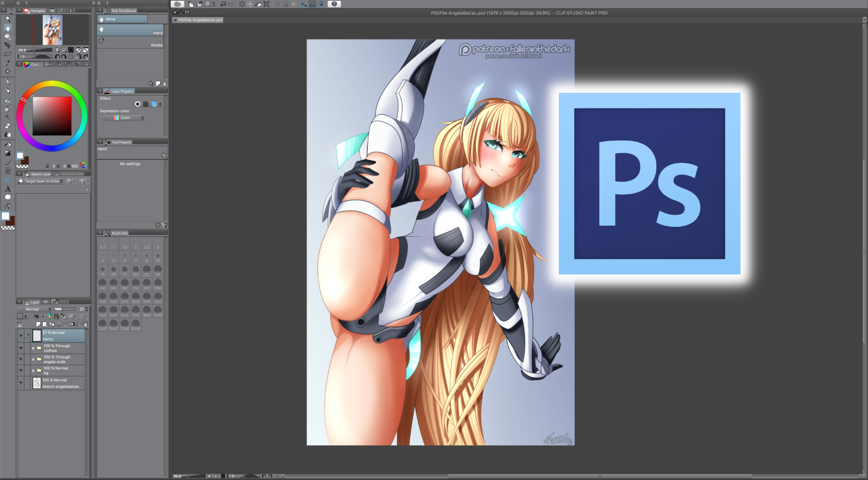Click the CLIP STUDIO launcher icon
Viewport: 868px width, 480px height.
tap(177, 4)
